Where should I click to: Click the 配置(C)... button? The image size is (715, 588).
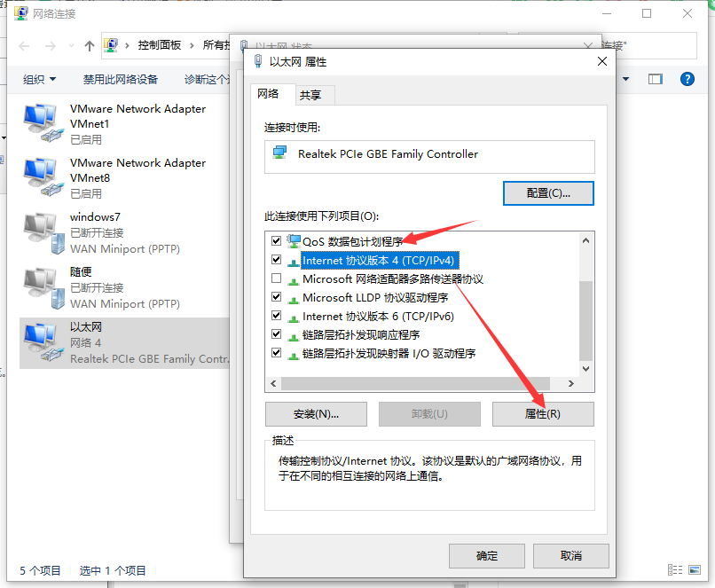pyautogui.click(x=548, y=193)
